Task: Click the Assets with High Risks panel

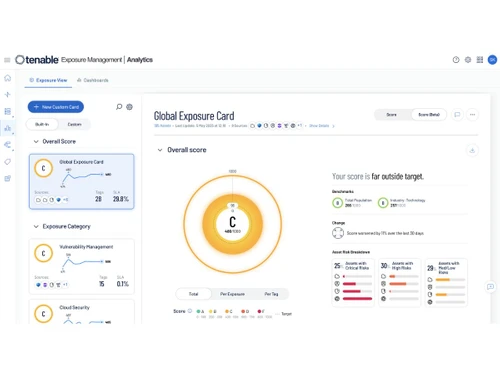Action: click(x=400, y=283)
